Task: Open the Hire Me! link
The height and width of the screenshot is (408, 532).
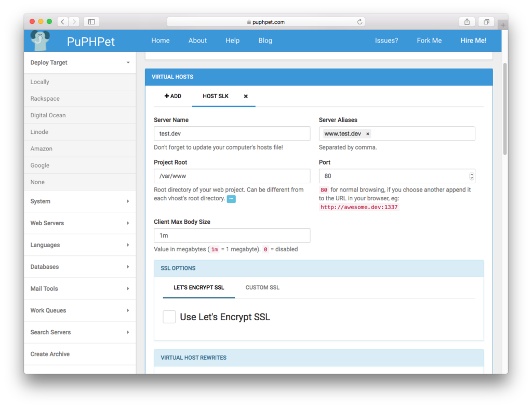Action: point(473,40)
